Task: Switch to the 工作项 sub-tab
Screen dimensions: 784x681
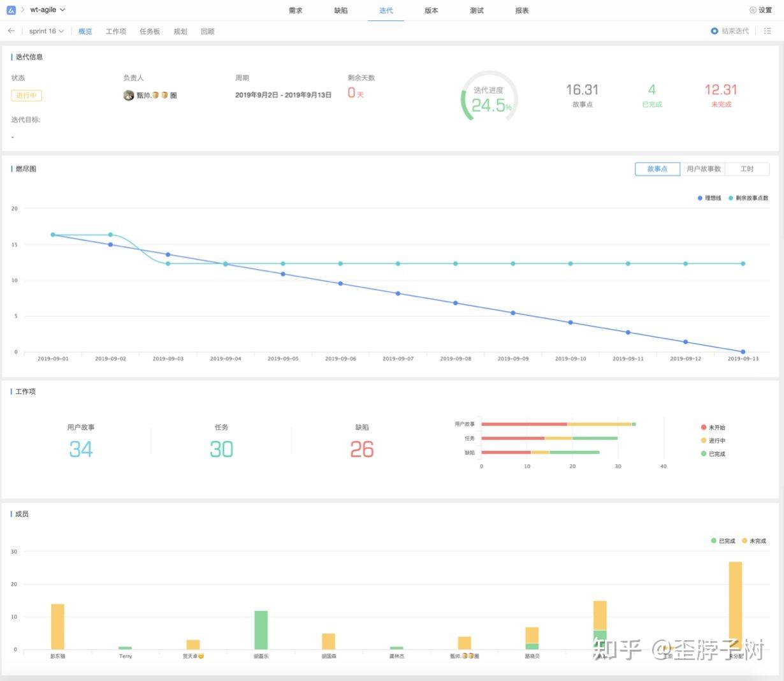Action: [116, 31]
